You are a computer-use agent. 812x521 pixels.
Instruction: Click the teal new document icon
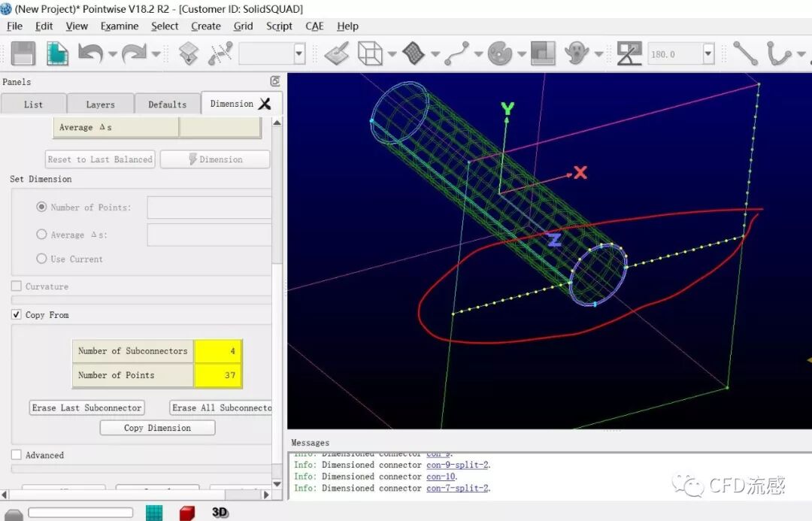(57, 53)
